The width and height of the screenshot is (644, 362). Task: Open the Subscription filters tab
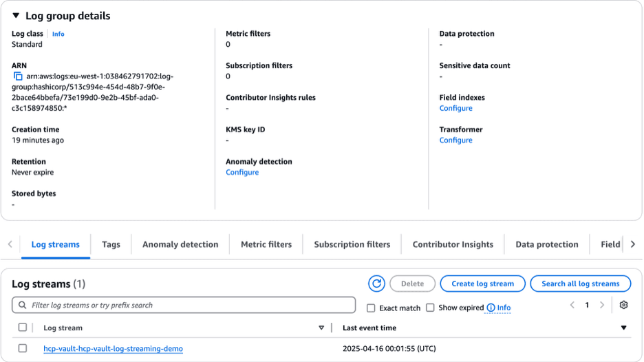(352, 244)
